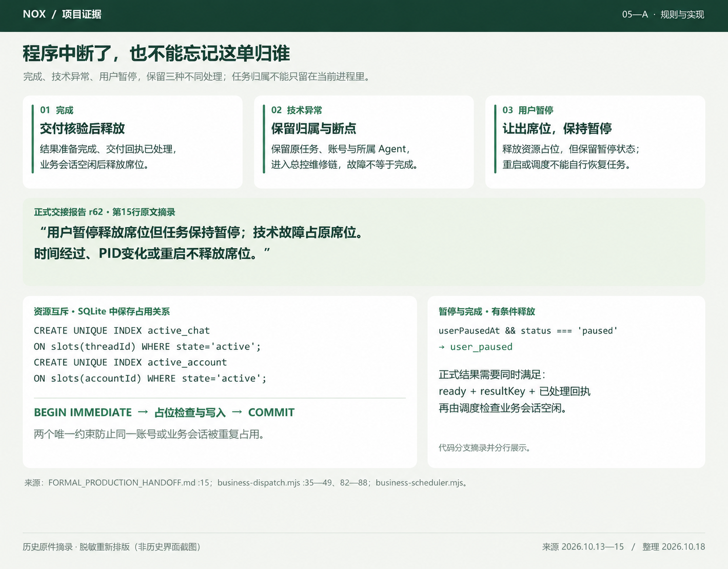The height and width of the screenshot is (569, 728).
Task: Select the line "保留原任务、账号与所属 Agent，"
Action: [x=341, y=149]
